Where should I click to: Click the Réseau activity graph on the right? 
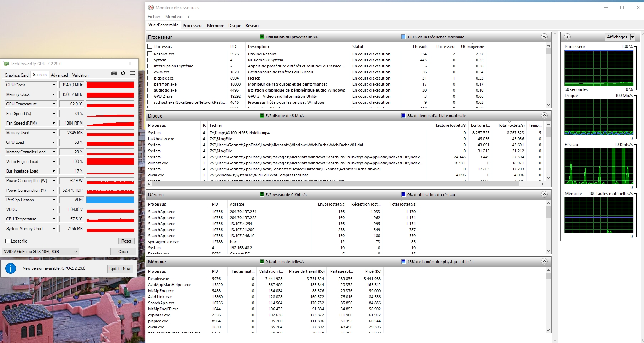click(599, 166)
